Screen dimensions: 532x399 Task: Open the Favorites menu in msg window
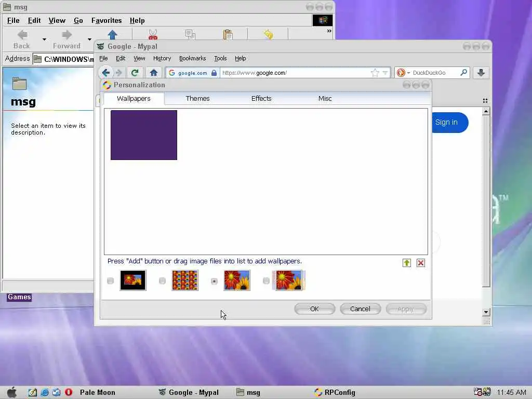107,21
